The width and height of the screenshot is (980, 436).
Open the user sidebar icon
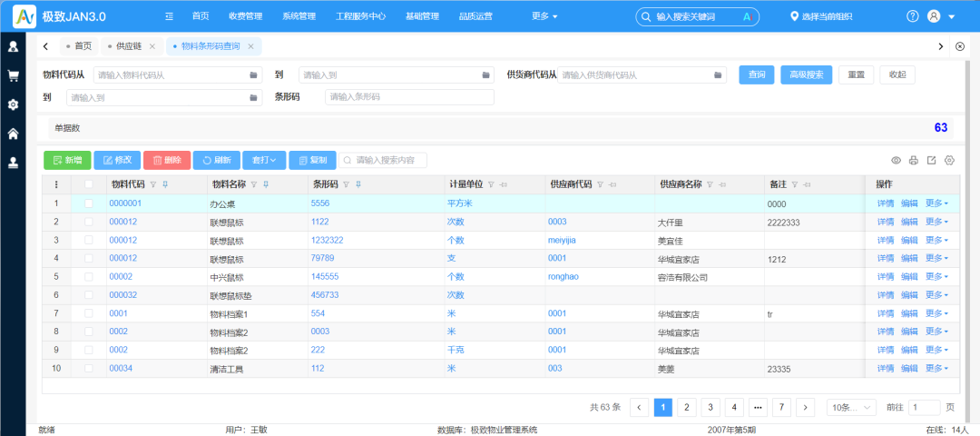13,46
